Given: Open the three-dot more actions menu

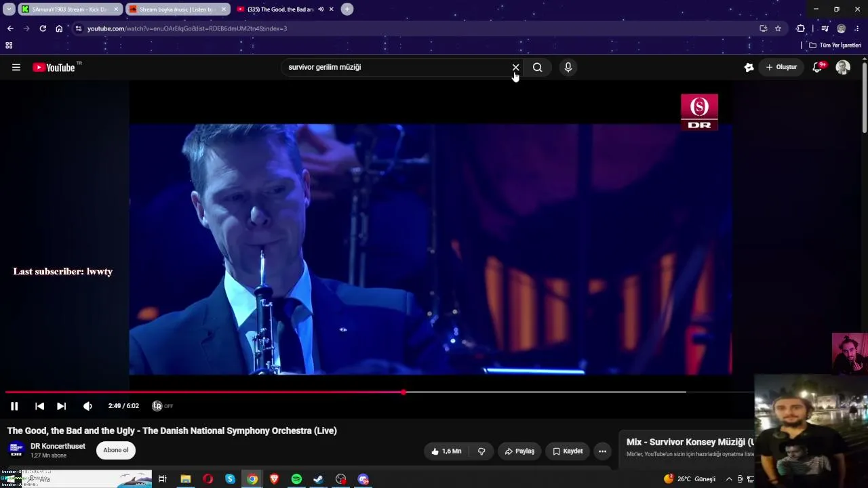Looking at the screenshot, I should click(602, 451).
